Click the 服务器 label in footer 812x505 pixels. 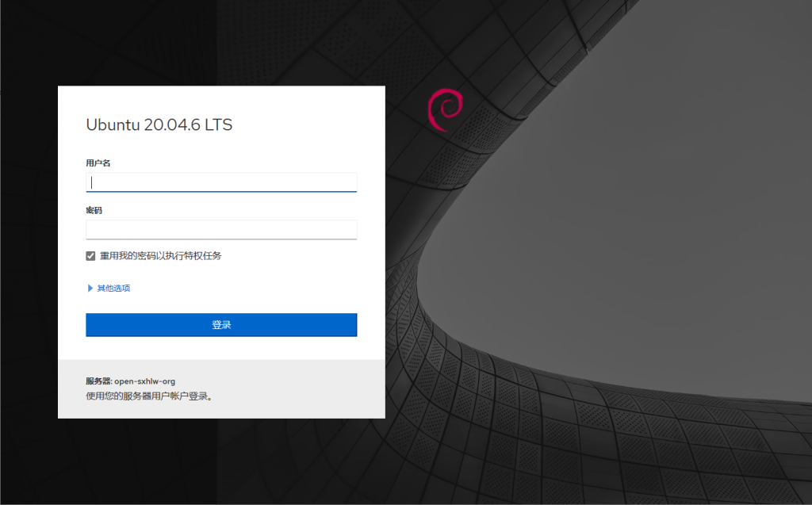click(x=98, y=381)
